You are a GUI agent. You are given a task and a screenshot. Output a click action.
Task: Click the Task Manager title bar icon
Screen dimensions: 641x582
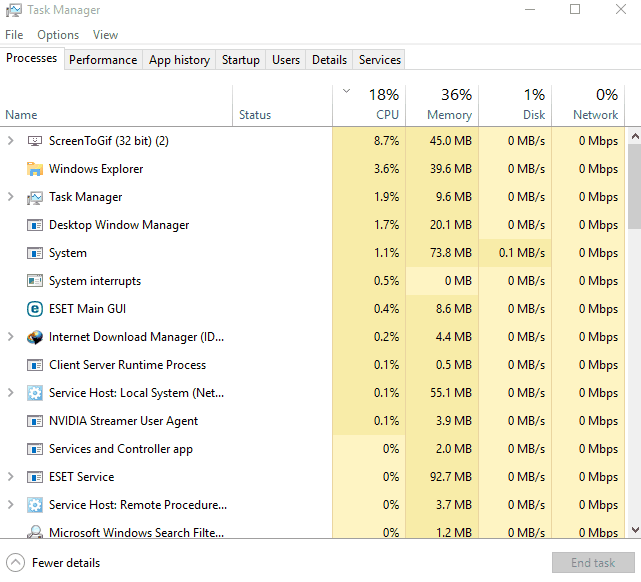[x=14, y=10]
